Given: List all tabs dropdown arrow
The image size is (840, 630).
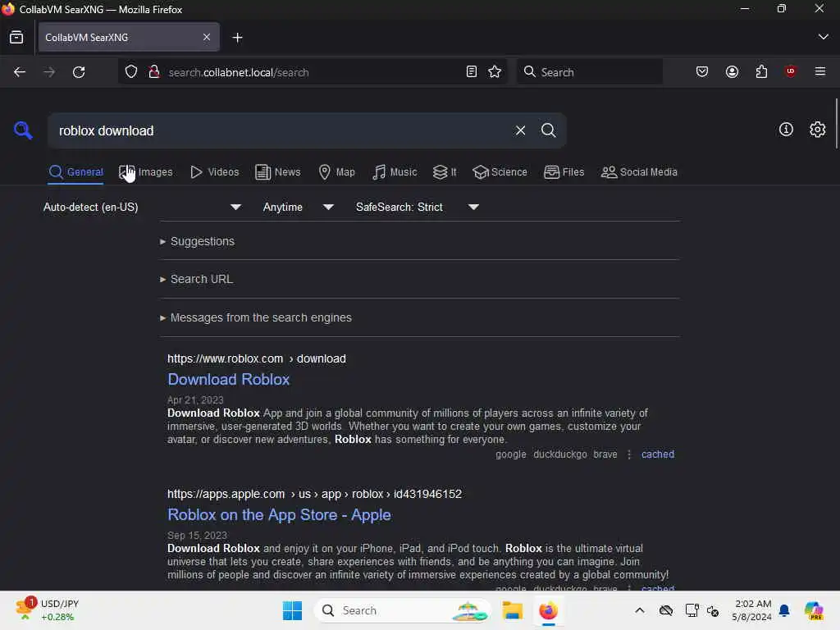Looking at the screenshot, I should click(x=823, y=38).
